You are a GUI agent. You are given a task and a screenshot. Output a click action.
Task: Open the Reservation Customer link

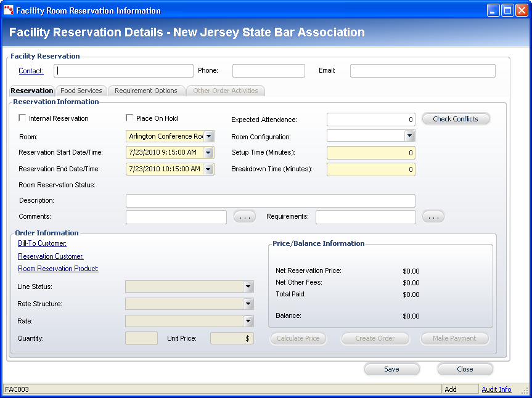point(51,256)
